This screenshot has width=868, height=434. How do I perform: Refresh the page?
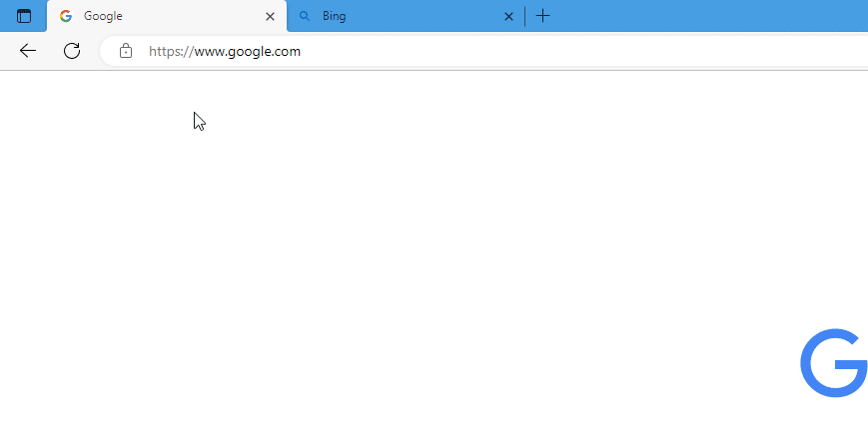click(x=72, y=51)
